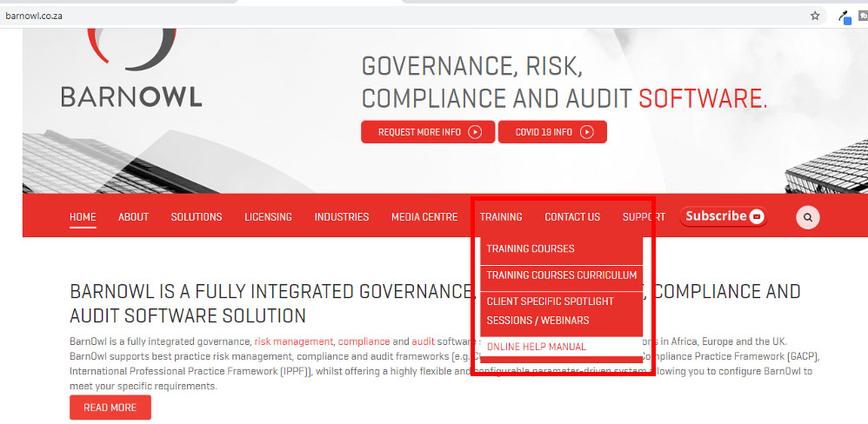868x424 pixels.
Task: Follow the 'audit' link in paragraph
Action: coord(423,341)
